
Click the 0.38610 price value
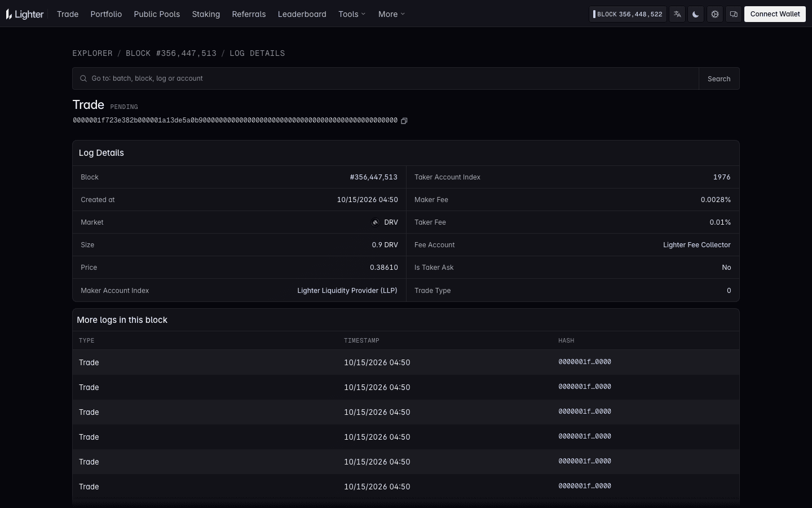[x=384, y=268]
